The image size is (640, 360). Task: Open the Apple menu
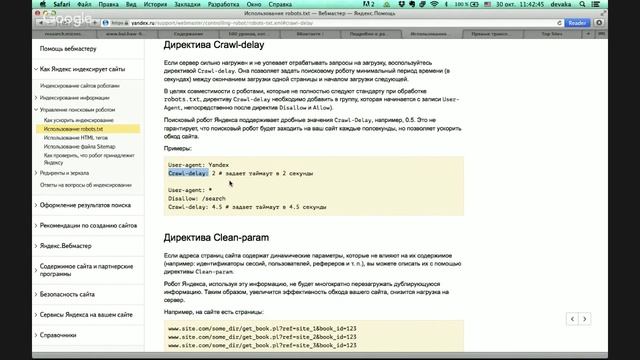42,4
